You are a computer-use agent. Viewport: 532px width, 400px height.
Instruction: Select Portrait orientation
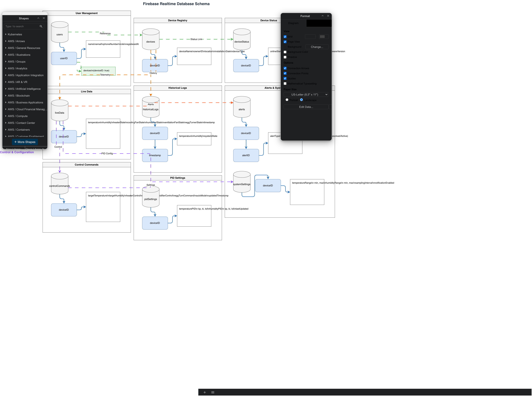pyautogui.click(x=287, y=100)
